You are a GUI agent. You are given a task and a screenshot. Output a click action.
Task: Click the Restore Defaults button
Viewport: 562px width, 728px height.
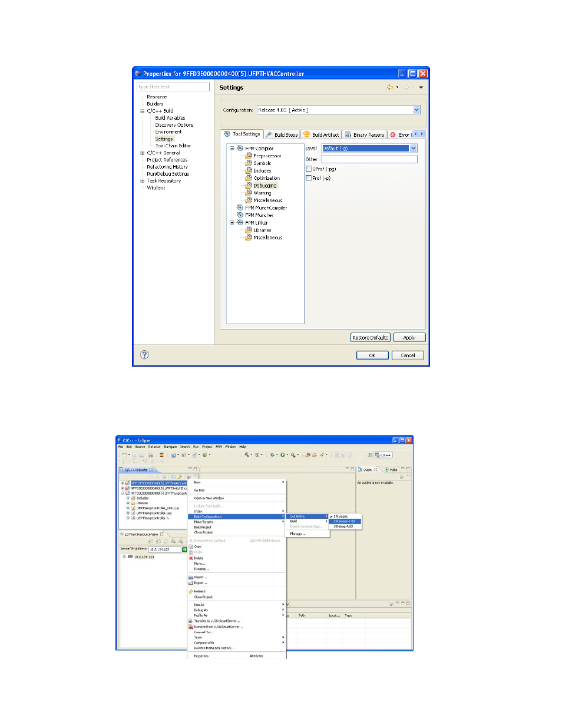(x=370, y=338)
